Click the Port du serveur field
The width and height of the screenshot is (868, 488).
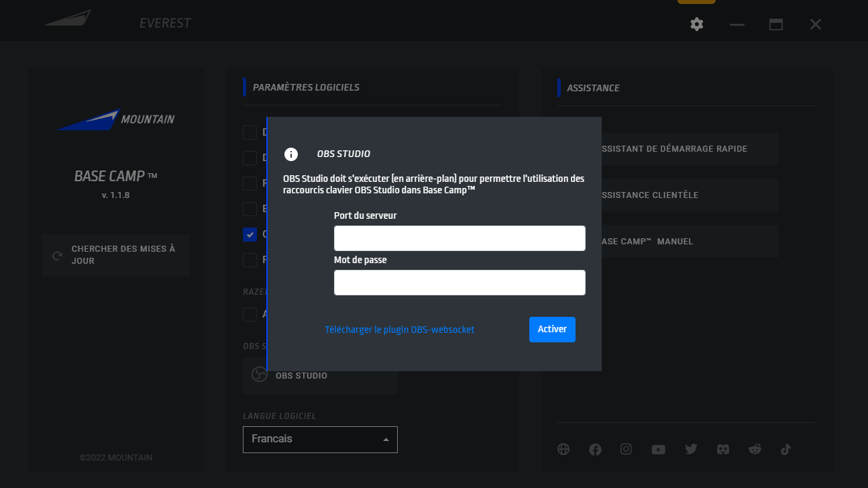[x=459, y=238]
